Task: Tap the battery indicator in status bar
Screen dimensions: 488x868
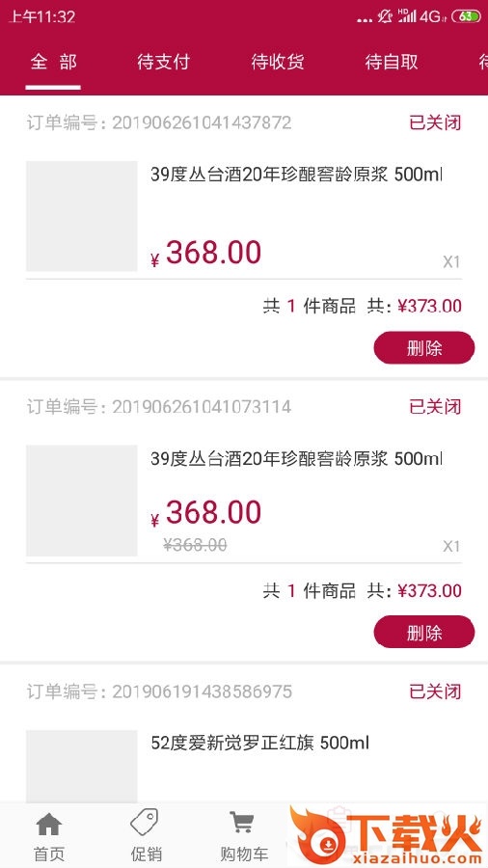Action: (x=466, y=16)
